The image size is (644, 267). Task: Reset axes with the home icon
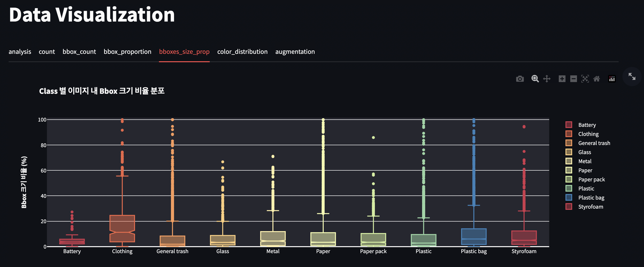pyautogui.click(x=597, y=79)
